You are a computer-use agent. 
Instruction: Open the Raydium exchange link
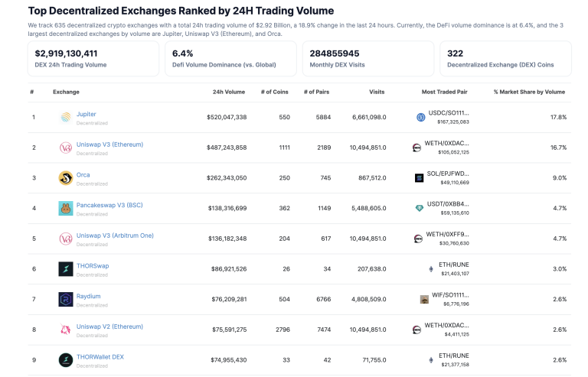(x=88, y=295)
